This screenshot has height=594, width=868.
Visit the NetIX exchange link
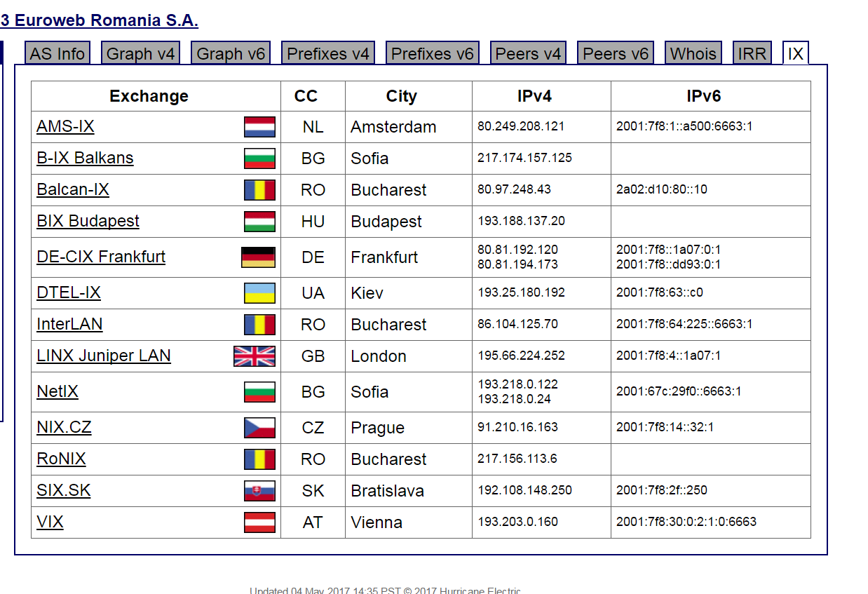click(x=57, y=391)
